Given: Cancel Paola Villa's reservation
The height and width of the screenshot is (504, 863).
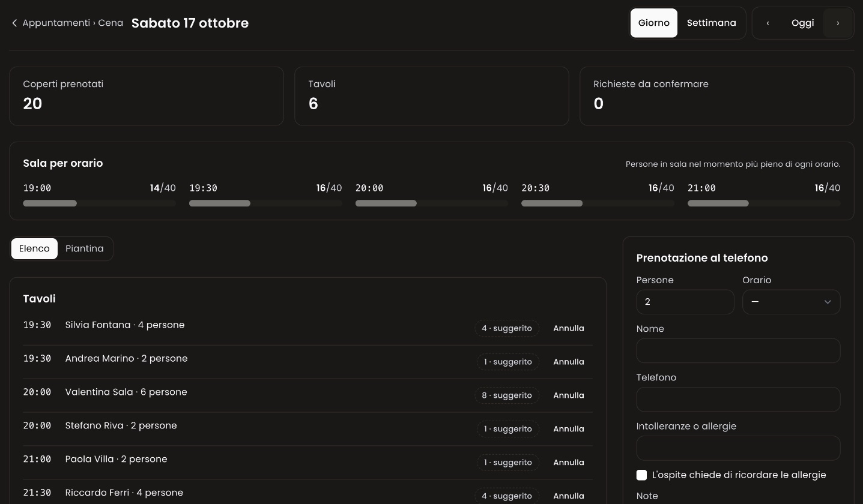Looking at the screenshot, I should click(568, 463).
